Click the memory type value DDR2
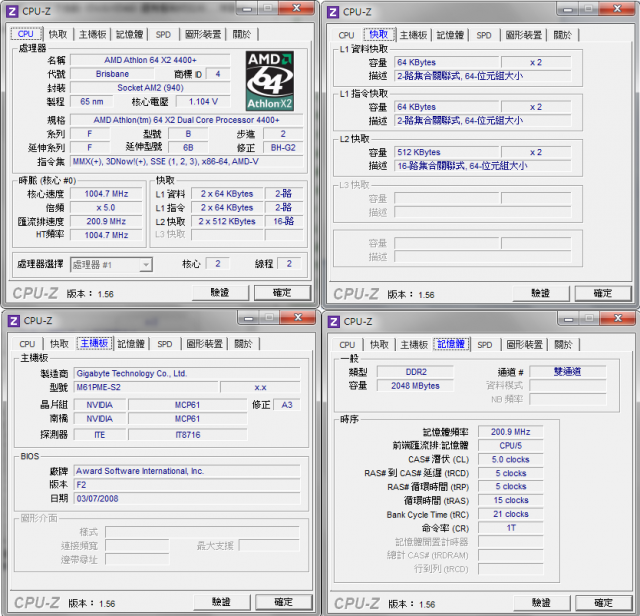Viewport: 640px width, 616px height. [416, 372]
